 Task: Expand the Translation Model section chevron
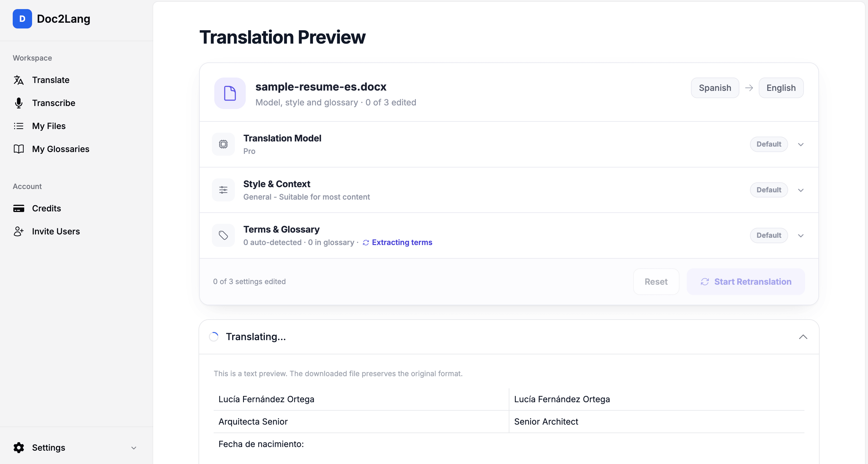[x=801, y=144]
